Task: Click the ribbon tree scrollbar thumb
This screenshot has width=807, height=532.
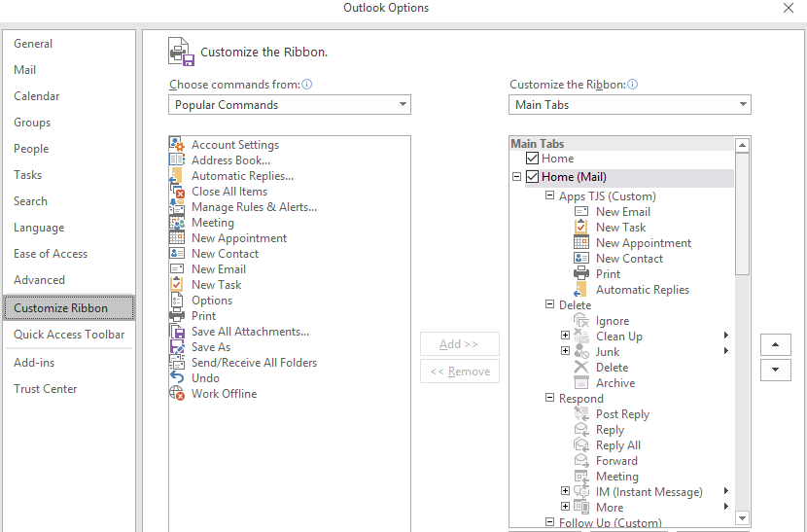Action: (x=742, y=214)
